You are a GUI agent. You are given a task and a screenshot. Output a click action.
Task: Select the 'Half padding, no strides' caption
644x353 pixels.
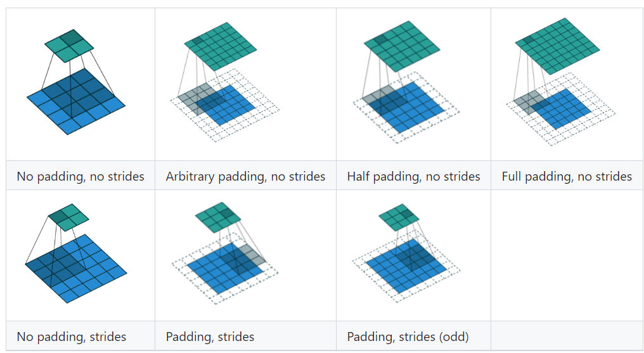(x=413, y=176)
